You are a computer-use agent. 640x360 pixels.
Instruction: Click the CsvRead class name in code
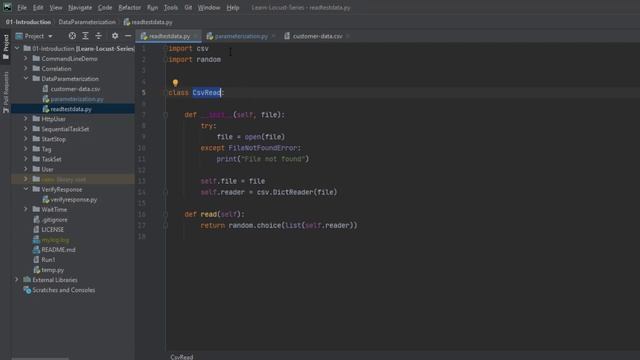tap(207, 93)
